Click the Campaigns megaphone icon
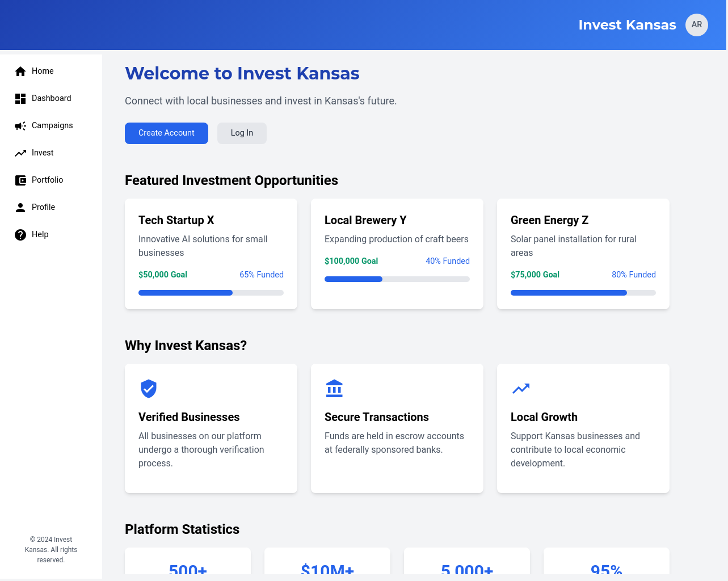 pyautogui.click(x=20, y=126)
